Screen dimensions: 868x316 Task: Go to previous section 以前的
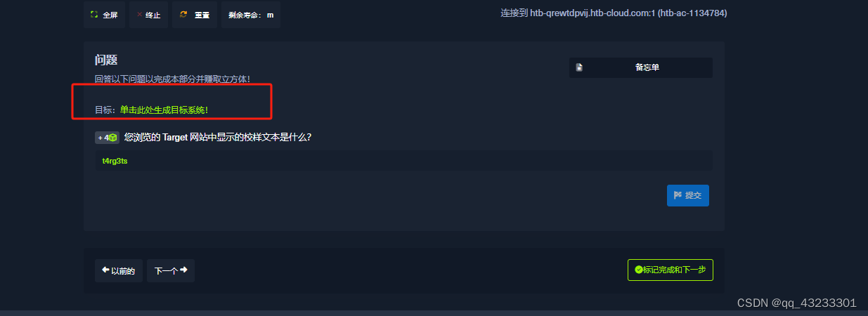coord(119,270)
